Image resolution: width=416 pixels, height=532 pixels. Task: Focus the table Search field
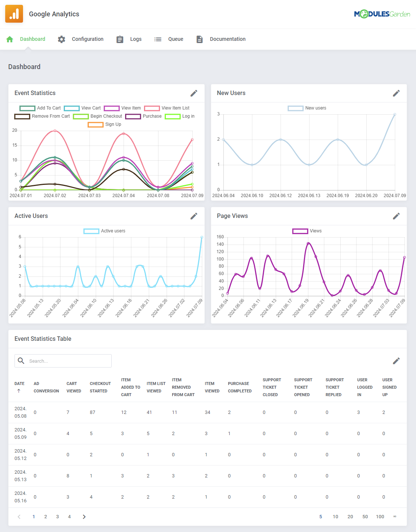click(x=63, y=361)
